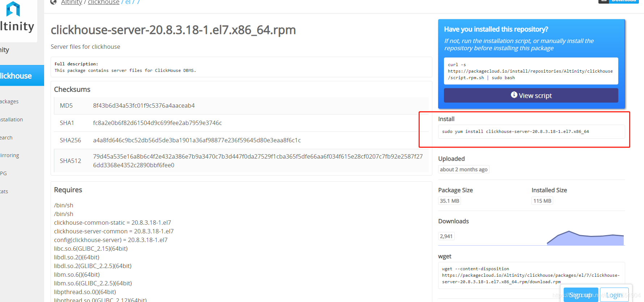
Task: Open the GPG sidebar item
Action: (x=4, y=173)
